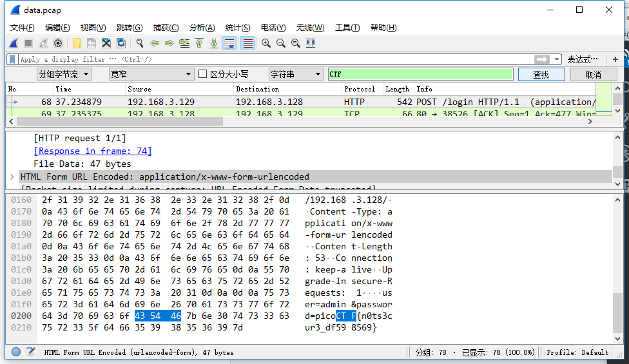Zoom in on packet text
Screen dimensions: 629x364
point(266,43)
